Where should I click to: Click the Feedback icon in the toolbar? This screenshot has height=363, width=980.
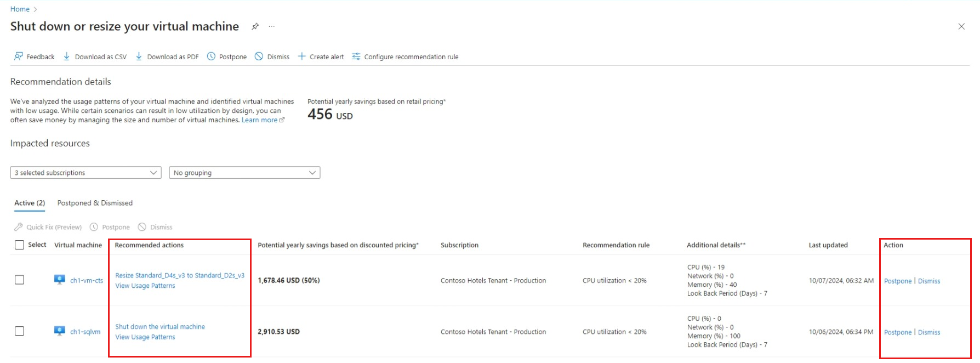19,56
